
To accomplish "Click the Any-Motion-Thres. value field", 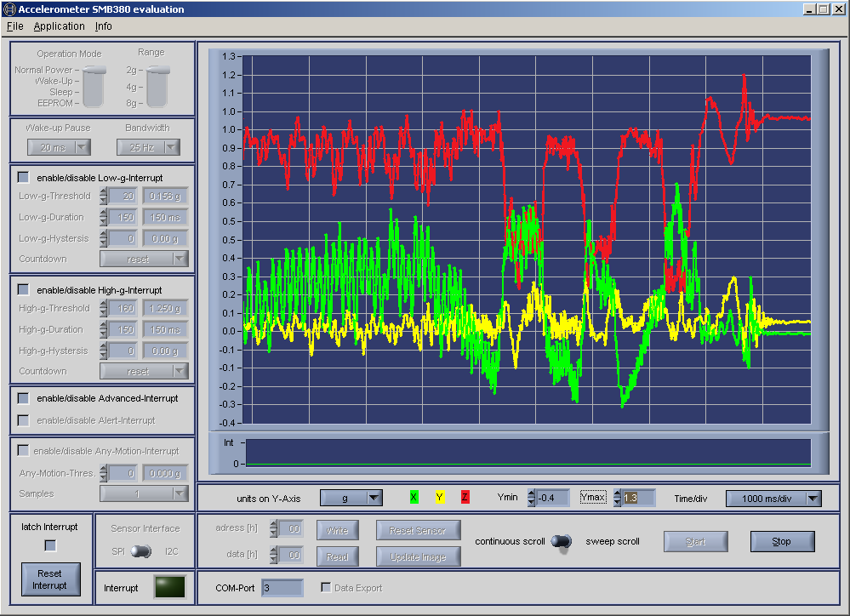I will 122,473.
